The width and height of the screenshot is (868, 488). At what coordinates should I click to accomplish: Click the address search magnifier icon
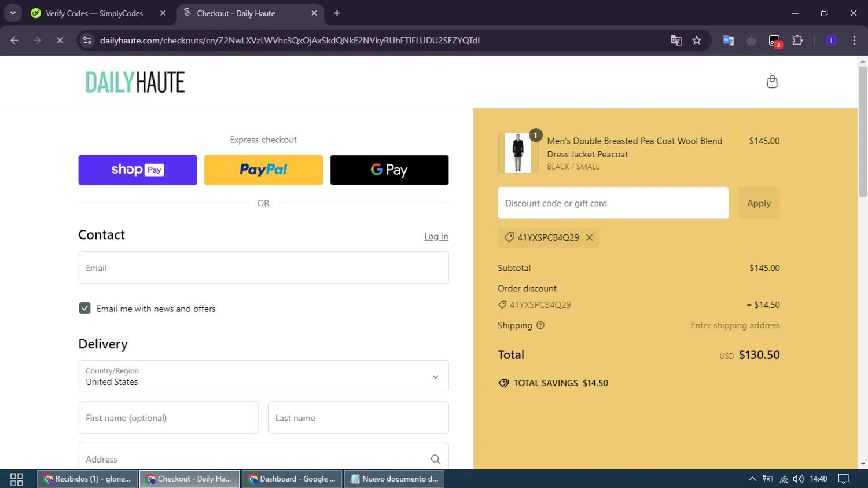436,459
